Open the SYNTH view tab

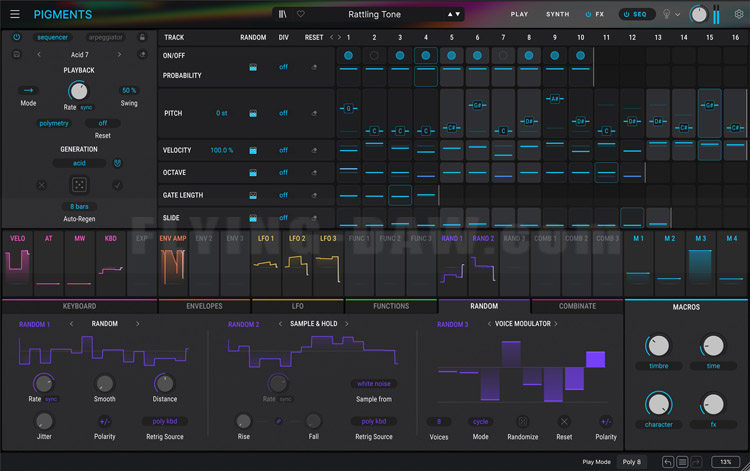[x=557, y=15]
